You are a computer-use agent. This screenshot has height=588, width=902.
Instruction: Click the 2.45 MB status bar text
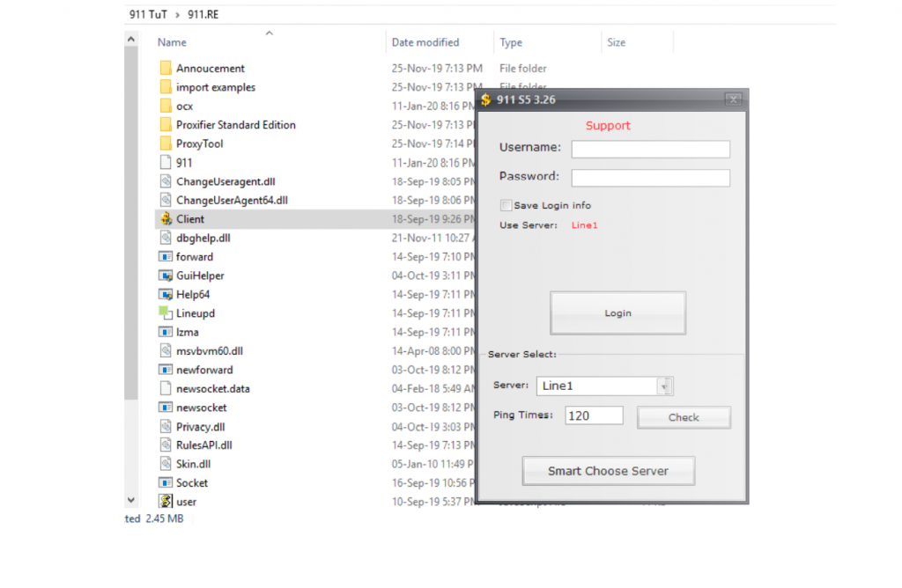(x=165, y=518)
